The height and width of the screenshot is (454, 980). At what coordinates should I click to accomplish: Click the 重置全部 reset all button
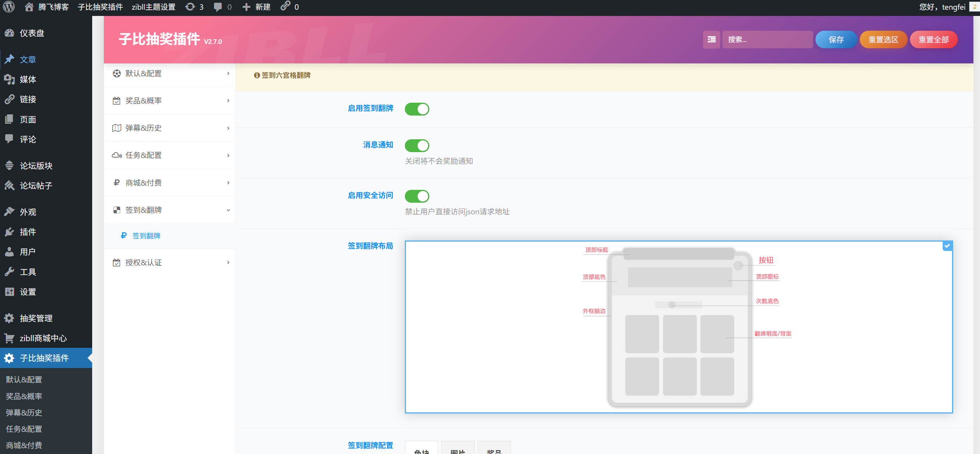[933, 39]
